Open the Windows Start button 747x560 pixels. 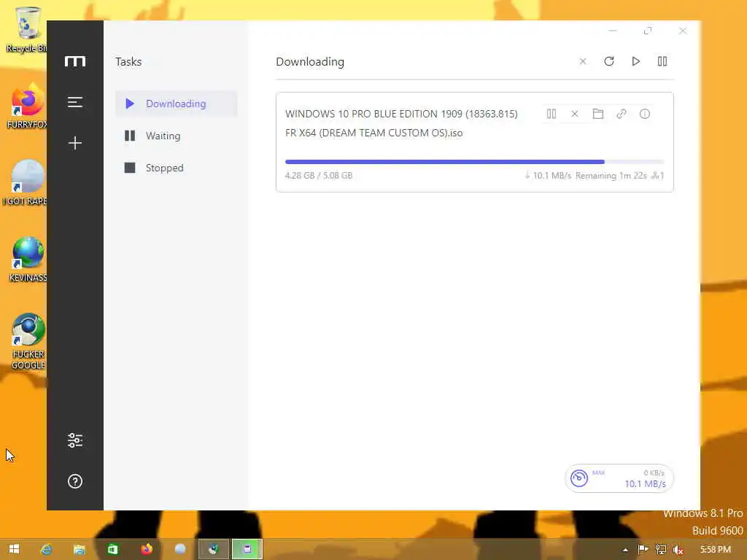[x=15, y=549]
